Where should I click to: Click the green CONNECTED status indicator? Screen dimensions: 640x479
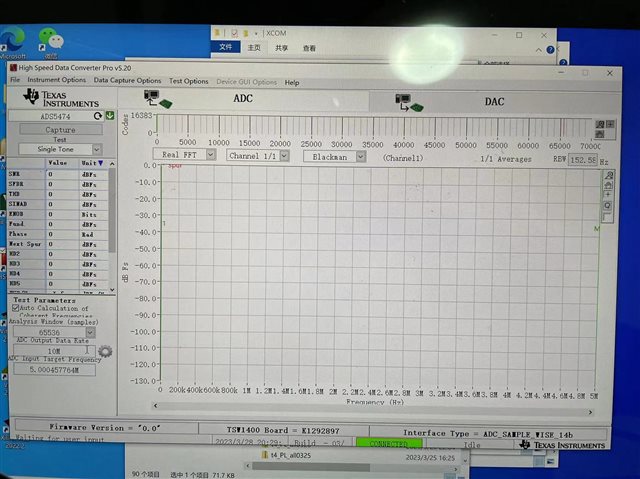click(389, 443)
